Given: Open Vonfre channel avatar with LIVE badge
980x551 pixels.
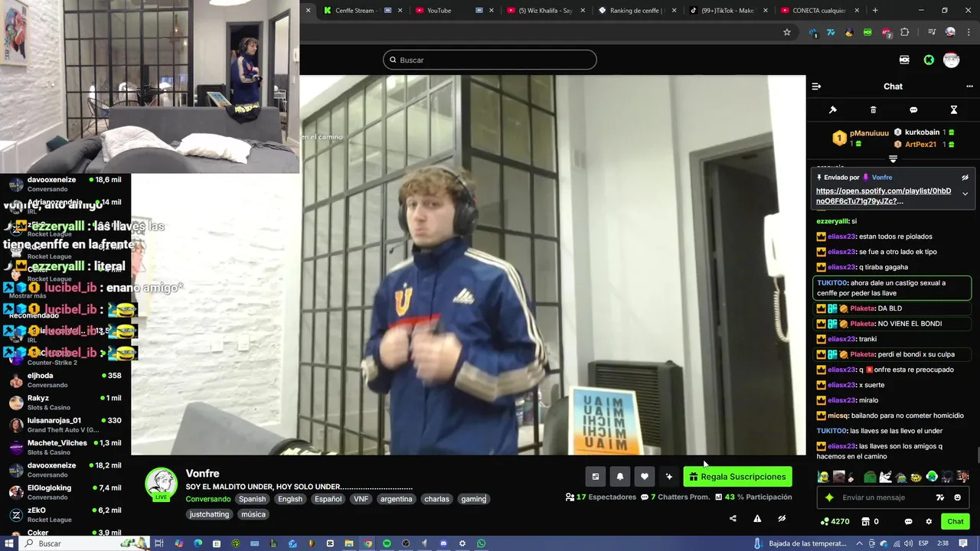Looking at the screenshot, I should [161, 484].
